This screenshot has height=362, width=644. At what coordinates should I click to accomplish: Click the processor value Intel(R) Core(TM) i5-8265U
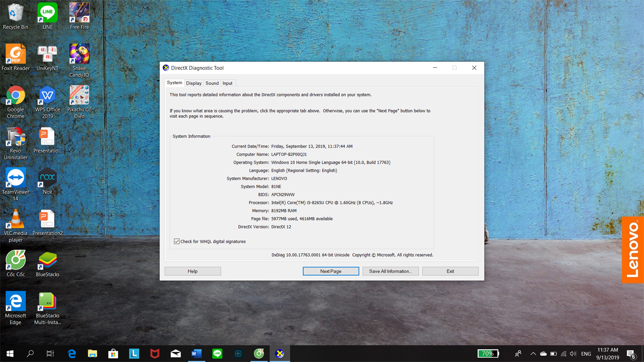click(332, 203)
